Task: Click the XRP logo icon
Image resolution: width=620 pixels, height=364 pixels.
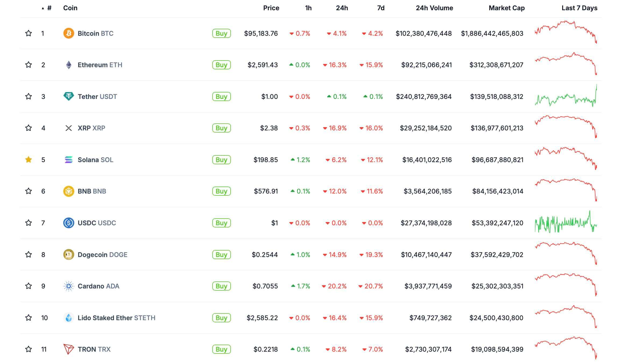Action: tap(69, 128)
